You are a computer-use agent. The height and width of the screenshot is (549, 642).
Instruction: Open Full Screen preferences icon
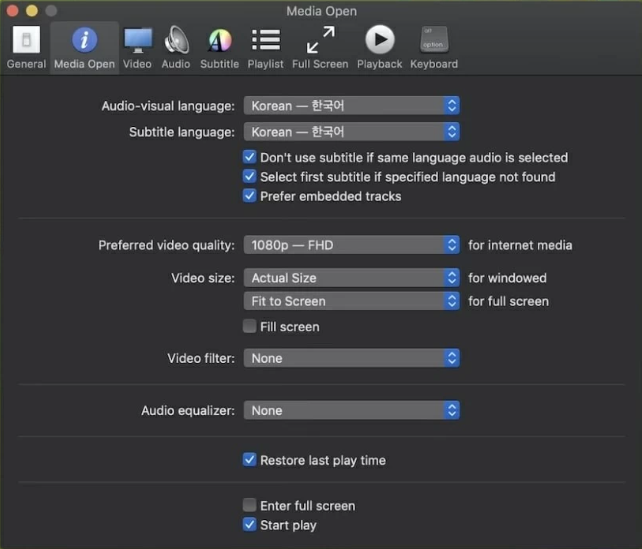[x=320, y=47]
